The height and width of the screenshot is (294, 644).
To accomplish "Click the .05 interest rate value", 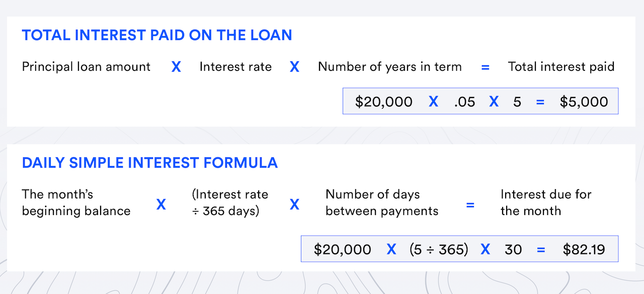I will pos(464,102).
